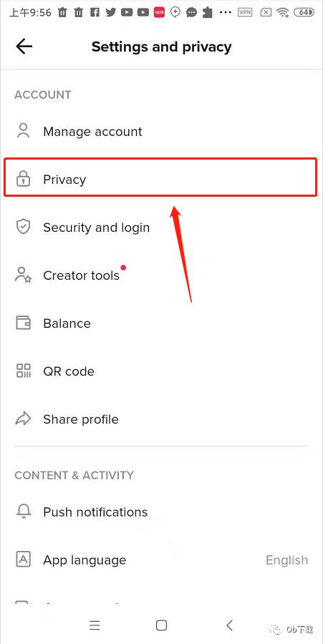Tap the Privacy padlock icon
Screen dimensions: 323x644
click(24, 180)
